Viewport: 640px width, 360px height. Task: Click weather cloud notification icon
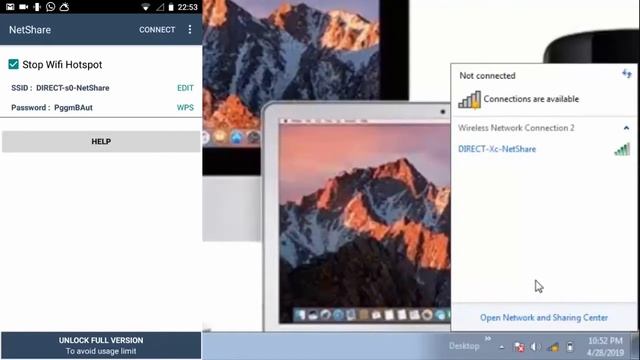click(64, 7)
